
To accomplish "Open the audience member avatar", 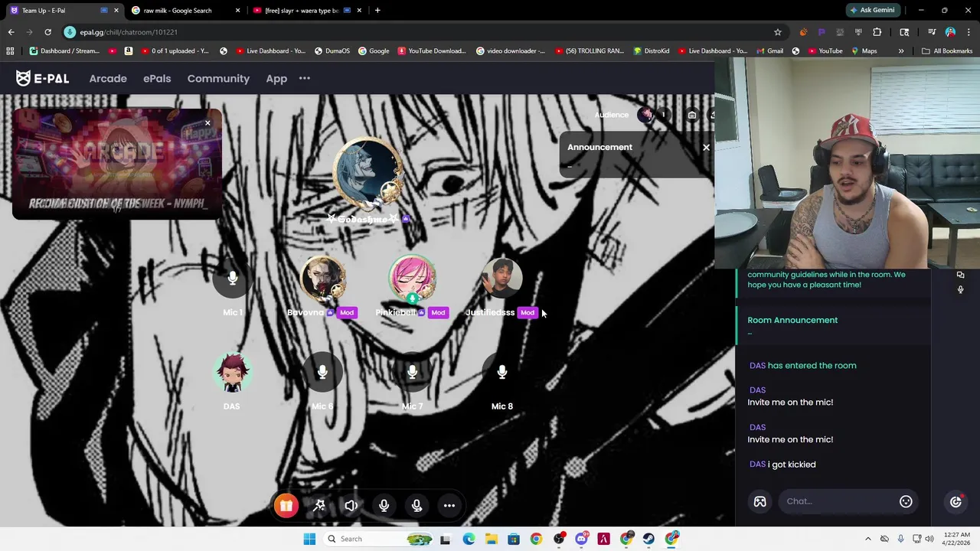I will pyautogui.click(x=645, y=115).
